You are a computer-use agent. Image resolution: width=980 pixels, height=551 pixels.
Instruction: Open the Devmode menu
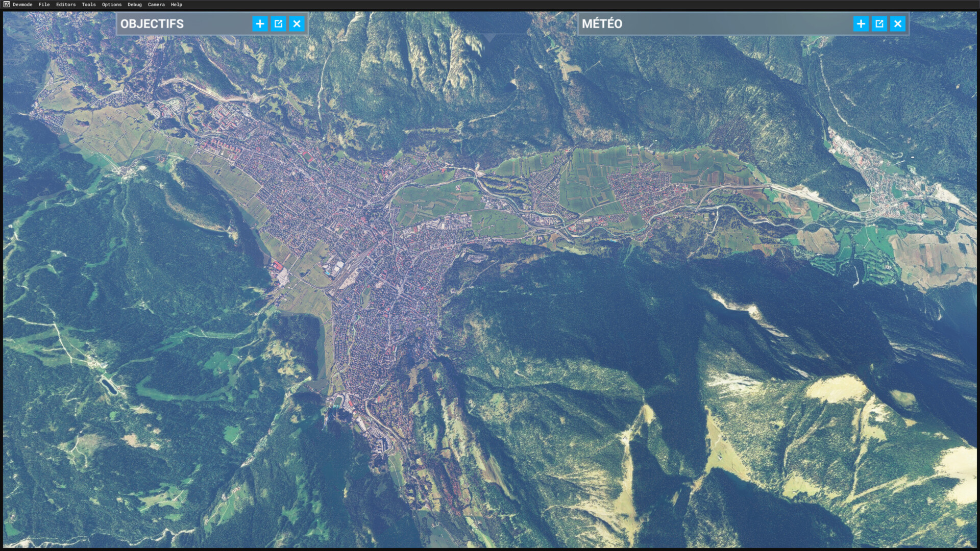pos(22,5)
